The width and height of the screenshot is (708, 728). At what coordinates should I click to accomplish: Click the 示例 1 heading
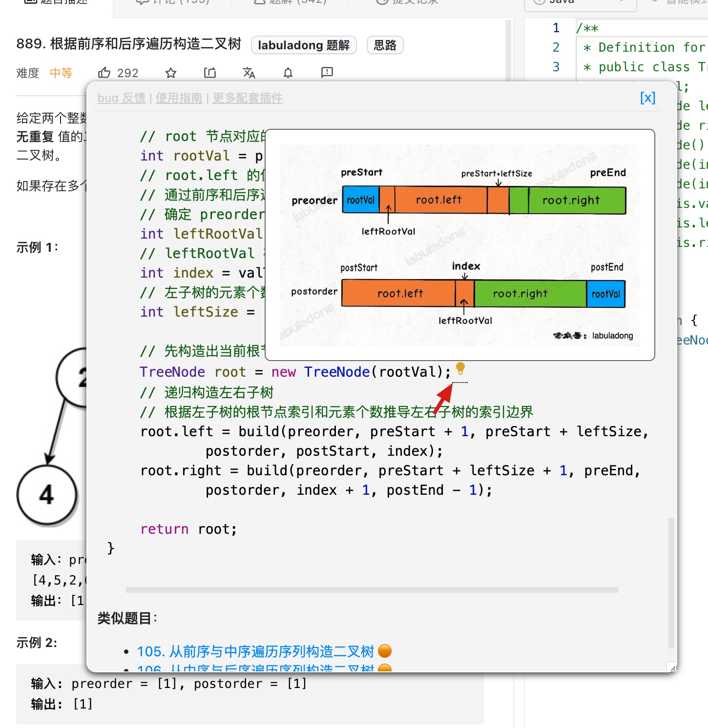pos(37,247)
